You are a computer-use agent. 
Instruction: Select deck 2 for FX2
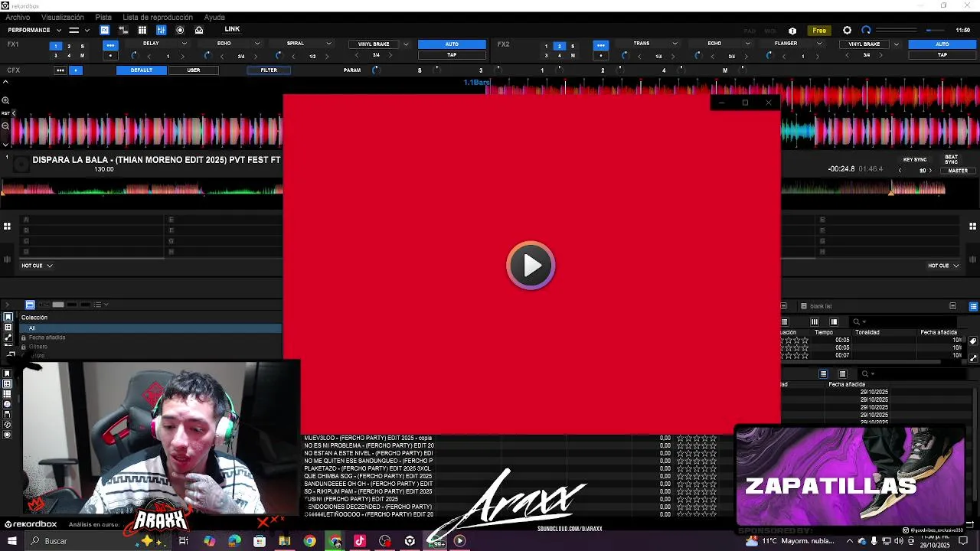point(559,46)
